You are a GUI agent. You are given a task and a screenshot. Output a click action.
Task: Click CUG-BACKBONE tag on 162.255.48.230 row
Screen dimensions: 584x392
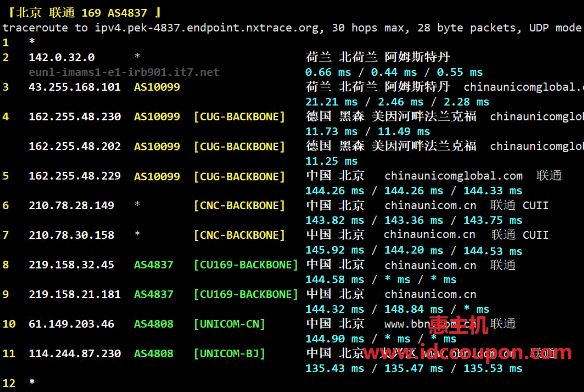239,117
